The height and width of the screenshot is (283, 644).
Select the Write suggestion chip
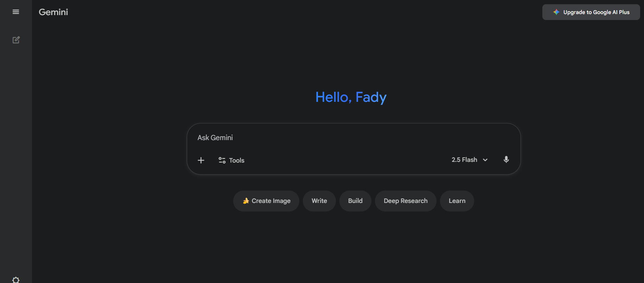(x=319, y=201)
